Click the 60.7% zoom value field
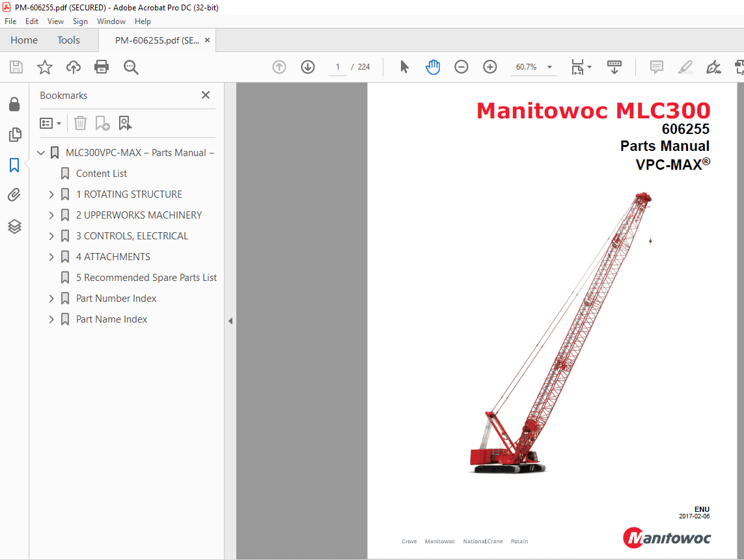744x560 pixels. coord(526,67)
